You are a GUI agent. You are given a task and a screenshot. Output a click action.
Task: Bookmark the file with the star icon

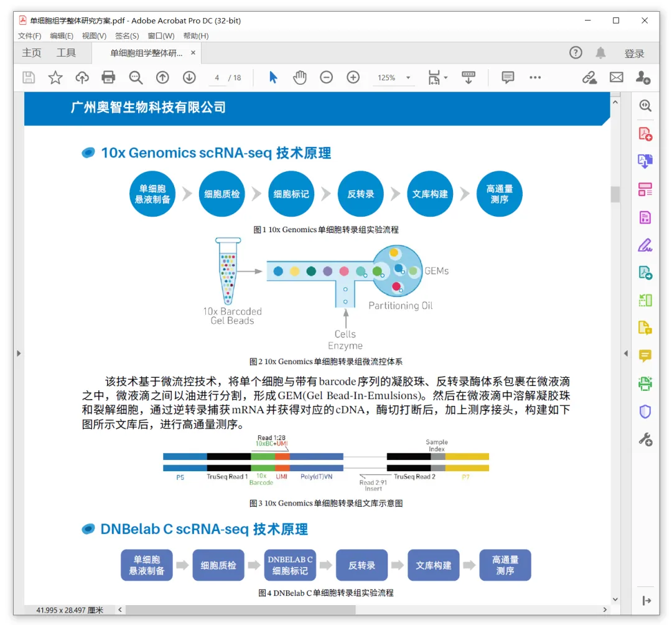click(55, 78)
